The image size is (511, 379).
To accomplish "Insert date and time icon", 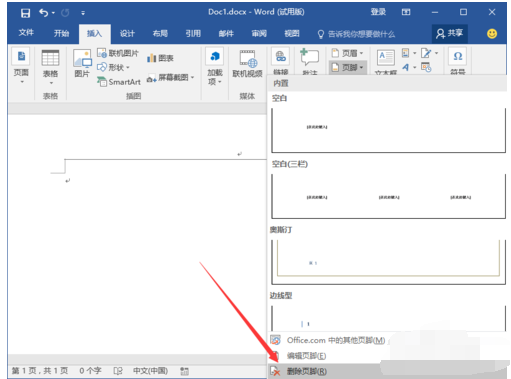I will (x=426, y=67).
